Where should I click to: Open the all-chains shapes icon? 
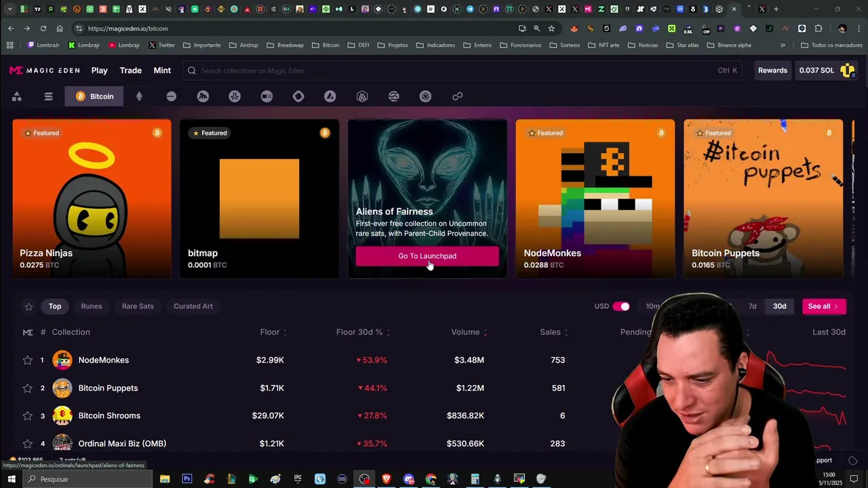[x=16, y=96]
